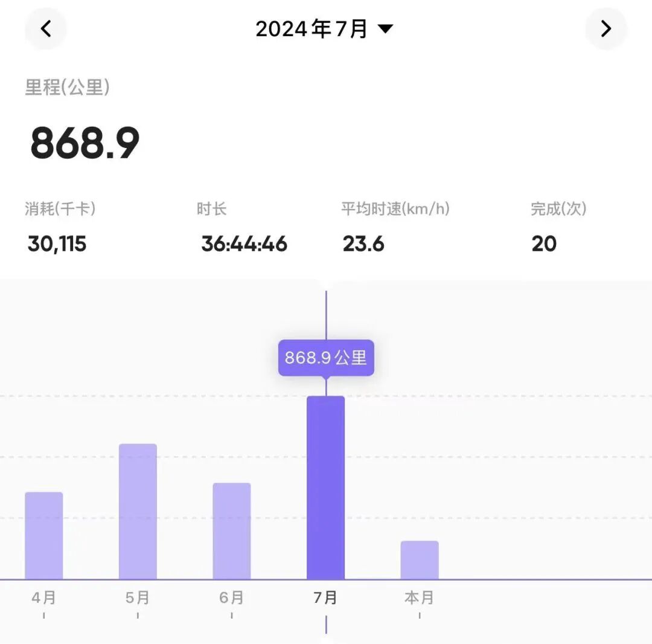Click the left arrow to view previous month

[46, 28]
